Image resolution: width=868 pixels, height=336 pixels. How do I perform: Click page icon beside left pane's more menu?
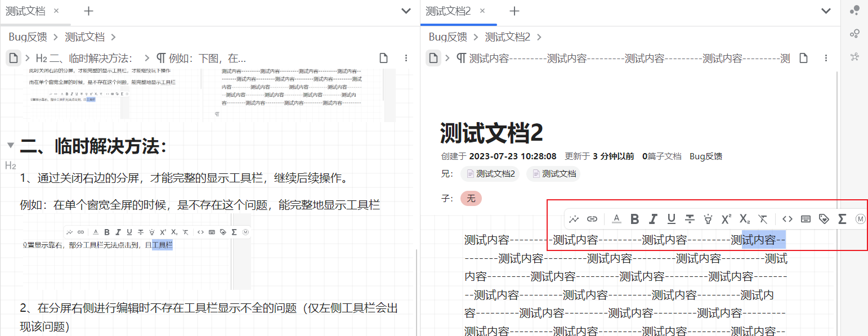(x=383, y=58)
